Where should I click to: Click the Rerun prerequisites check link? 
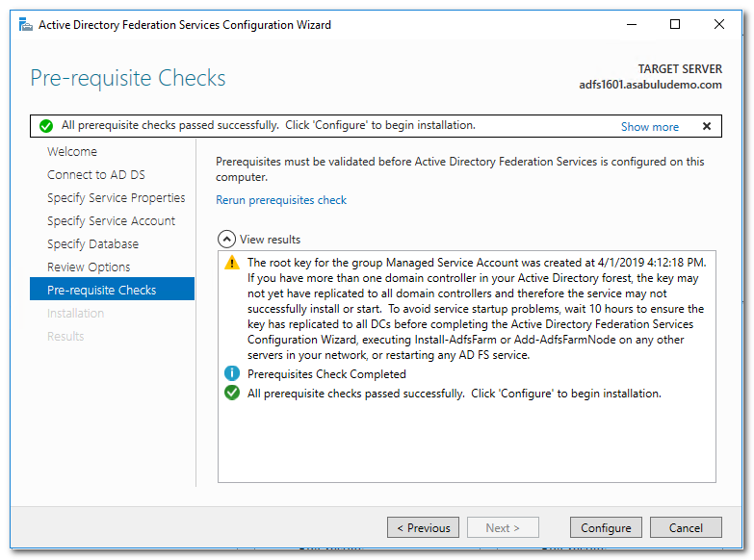[x=281, y=200]
